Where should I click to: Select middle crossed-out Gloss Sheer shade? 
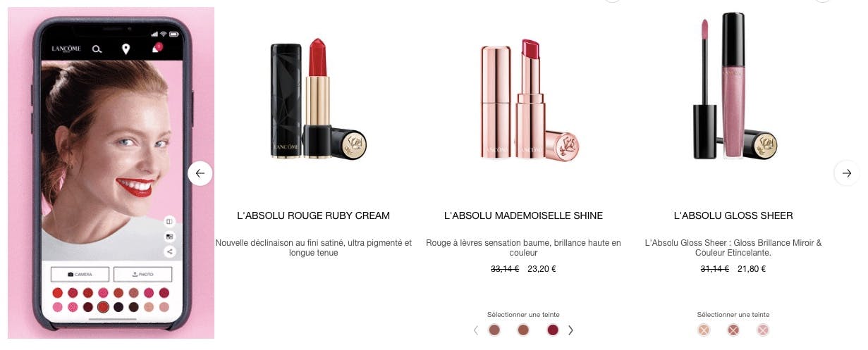tap(733, 330)
